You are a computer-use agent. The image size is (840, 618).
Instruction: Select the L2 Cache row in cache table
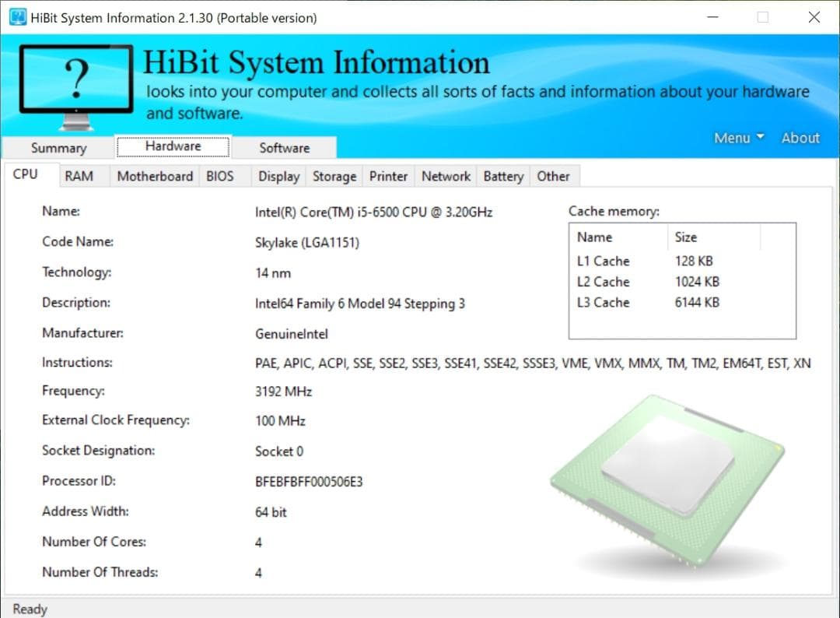(604, 281)
